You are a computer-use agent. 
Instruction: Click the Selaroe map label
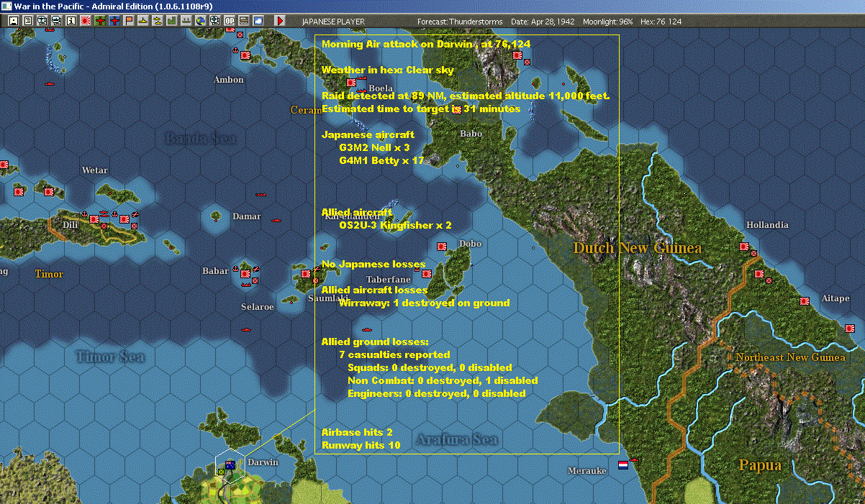pos(258,307)
